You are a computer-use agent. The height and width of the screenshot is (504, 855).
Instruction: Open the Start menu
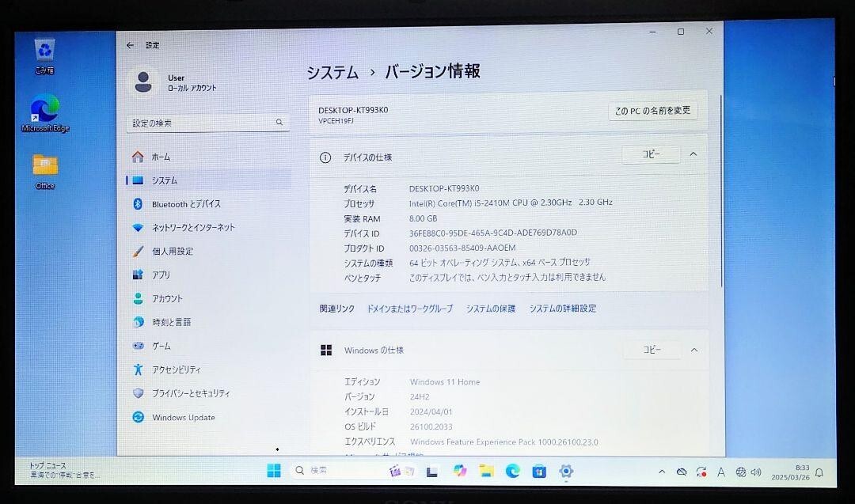click(274, 471)
